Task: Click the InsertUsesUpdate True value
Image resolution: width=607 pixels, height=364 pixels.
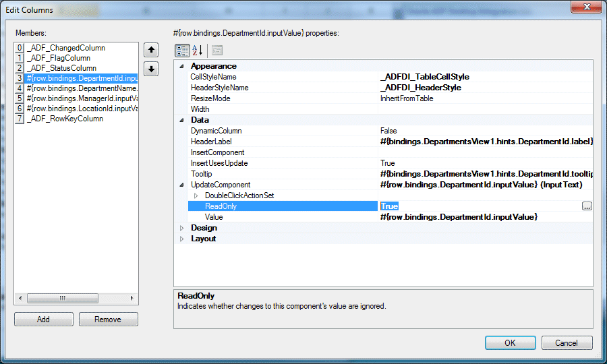Action: (x=388, y=164)
